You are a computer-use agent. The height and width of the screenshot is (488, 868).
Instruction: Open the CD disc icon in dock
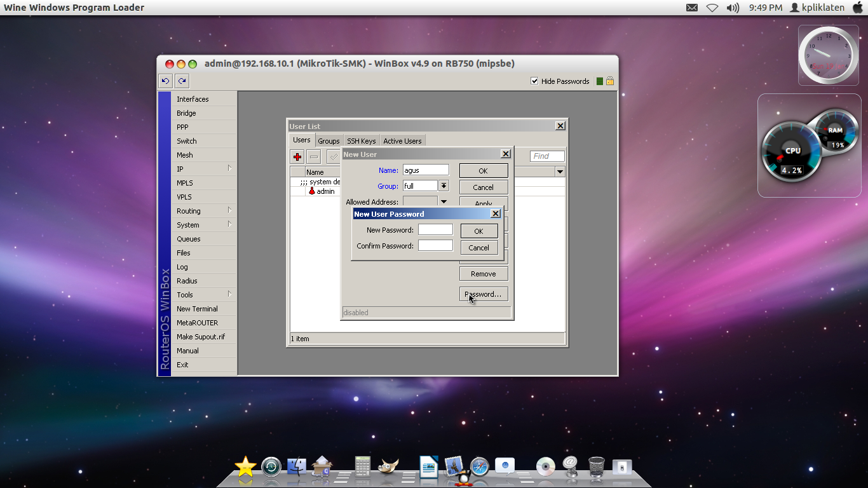click(x=546, y=467)
